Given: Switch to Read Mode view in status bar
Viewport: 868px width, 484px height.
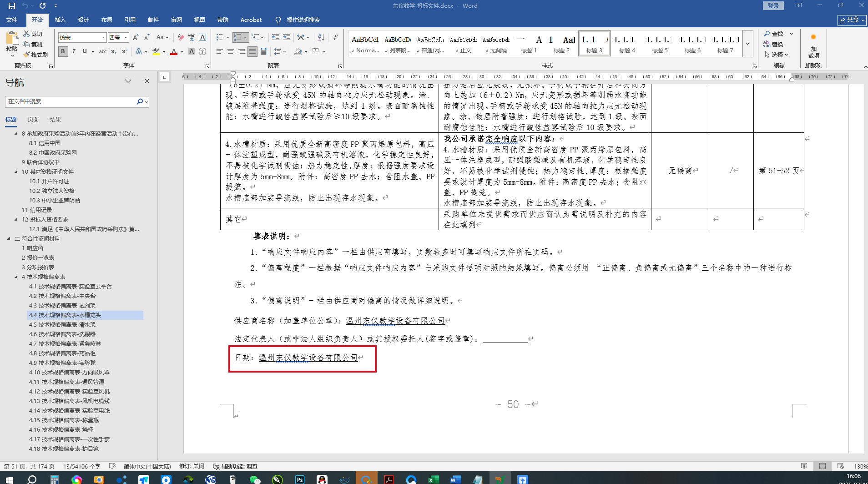Looking at the screenshot, I should [x=804, y=466].
